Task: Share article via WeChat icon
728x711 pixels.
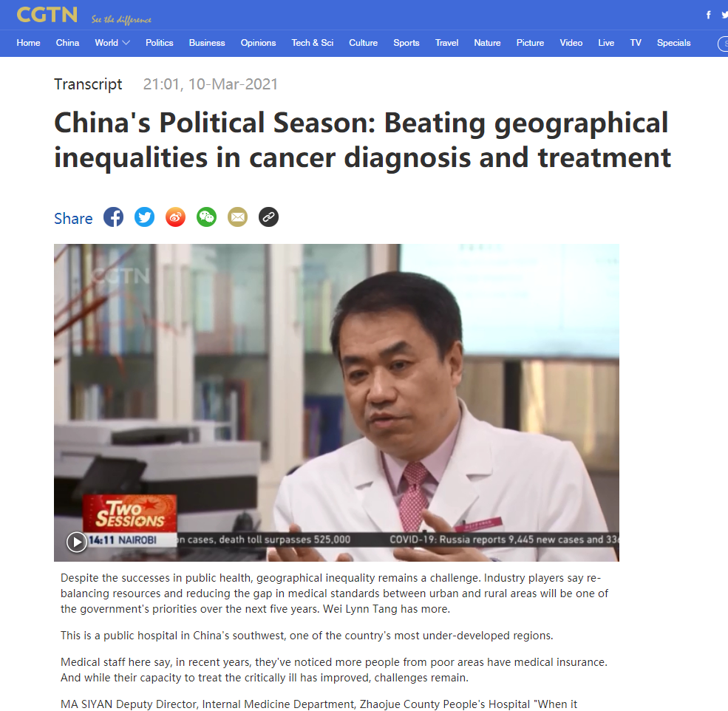Action: pos(207,217)
